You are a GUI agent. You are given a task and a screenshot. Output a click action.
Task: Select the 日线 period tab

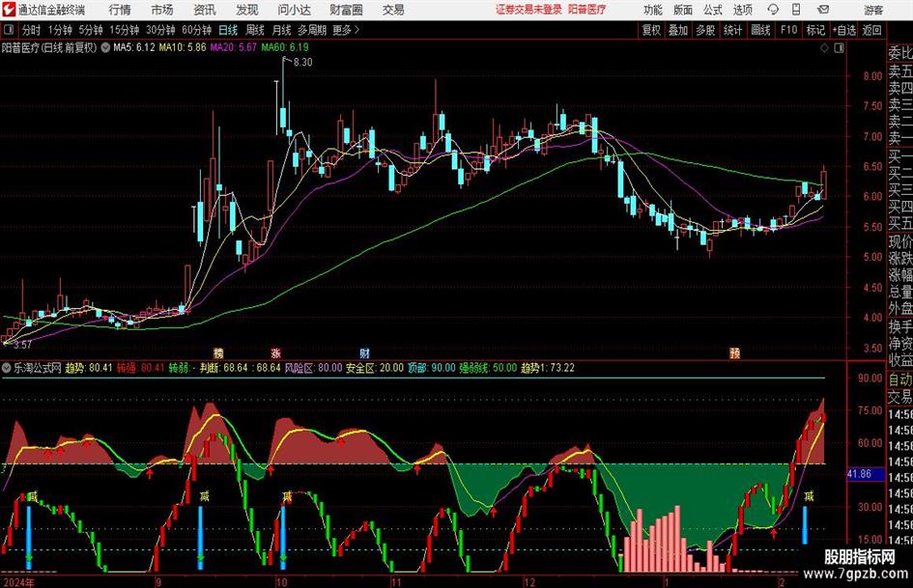[228, 30]
